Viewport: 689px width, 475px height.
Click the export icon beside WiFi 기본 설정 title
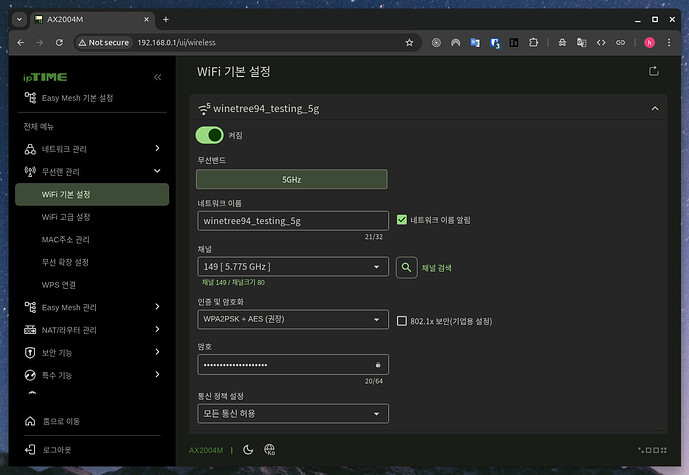[x=654, y=71]
